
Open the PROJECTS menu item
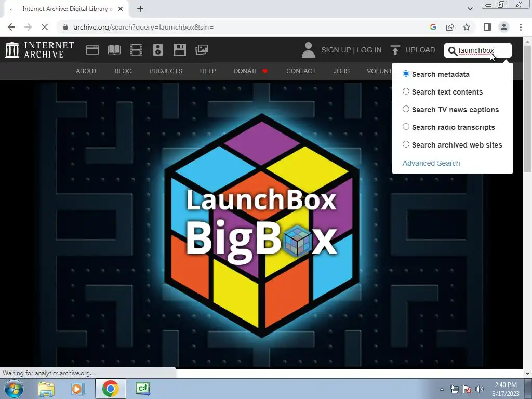[166, 71]
